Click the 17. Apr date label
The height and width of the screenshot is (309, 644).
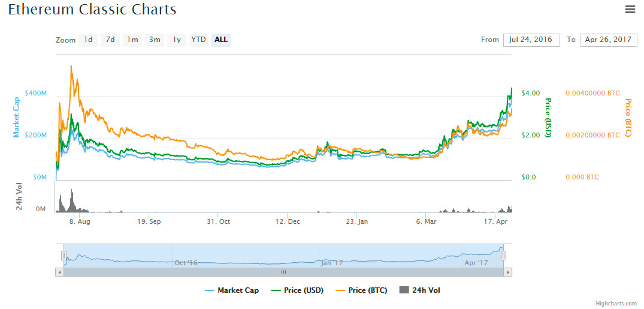coord(496,221)
